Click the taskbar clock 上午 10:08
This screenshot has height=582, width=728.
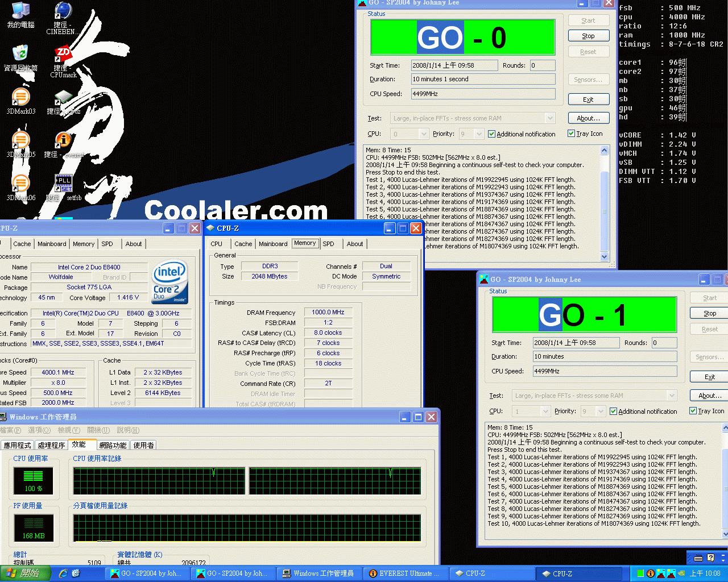(x=705, y=573)
